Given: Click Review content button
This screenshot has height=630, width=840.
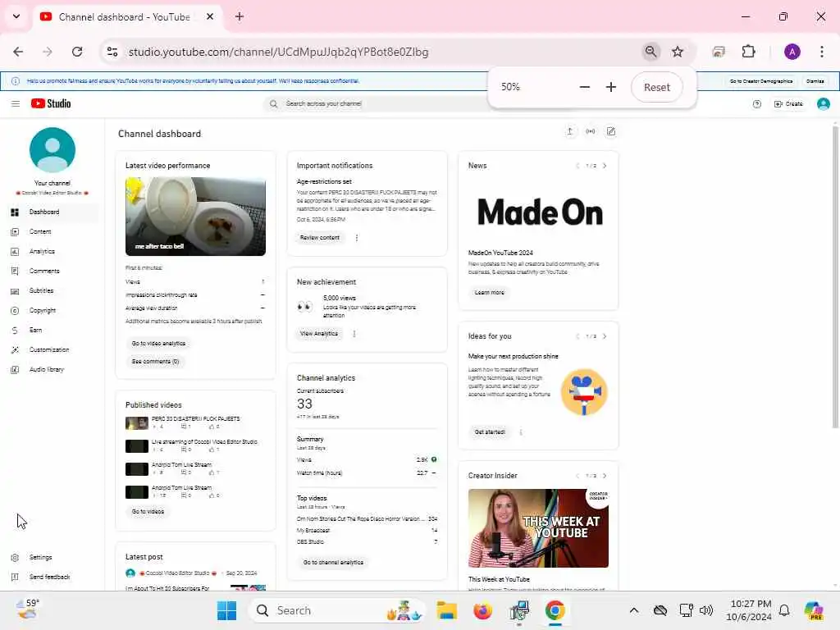Looking at the screenshot, I should coord(320,238).
